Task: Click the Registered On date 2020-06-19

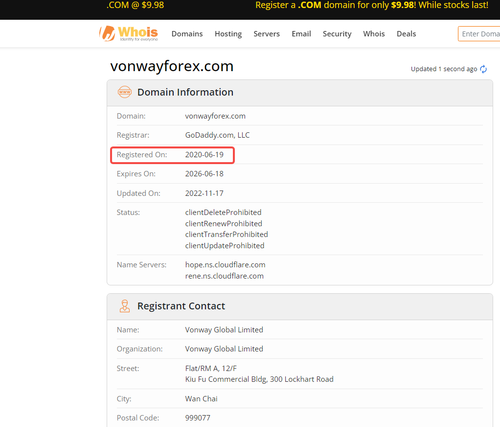Action: 204,155
